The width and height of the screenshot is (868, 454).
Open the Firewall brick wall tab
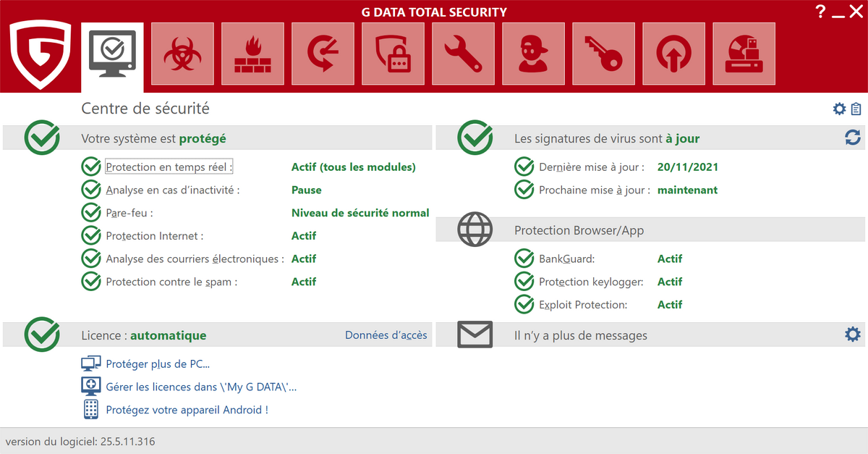(x=252, y=54)
